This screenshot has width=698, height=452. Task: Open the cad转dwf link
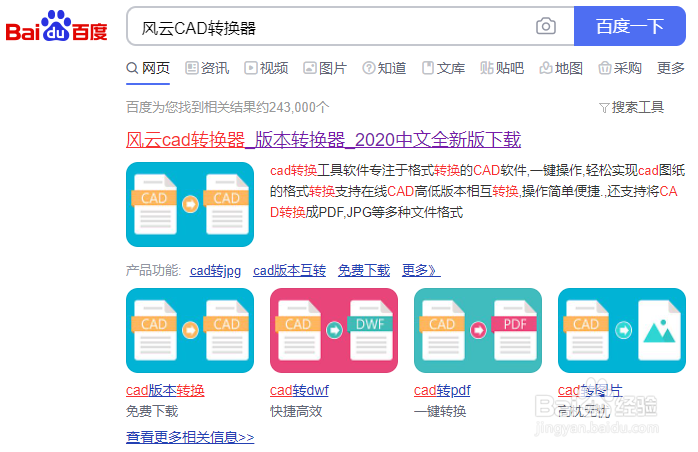coord(299,390)
